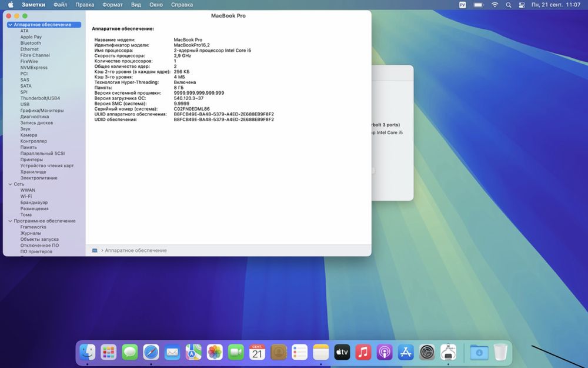Open Finder from the Dock
Viewport: 588px width, 368px height.
tap(88, 352)
